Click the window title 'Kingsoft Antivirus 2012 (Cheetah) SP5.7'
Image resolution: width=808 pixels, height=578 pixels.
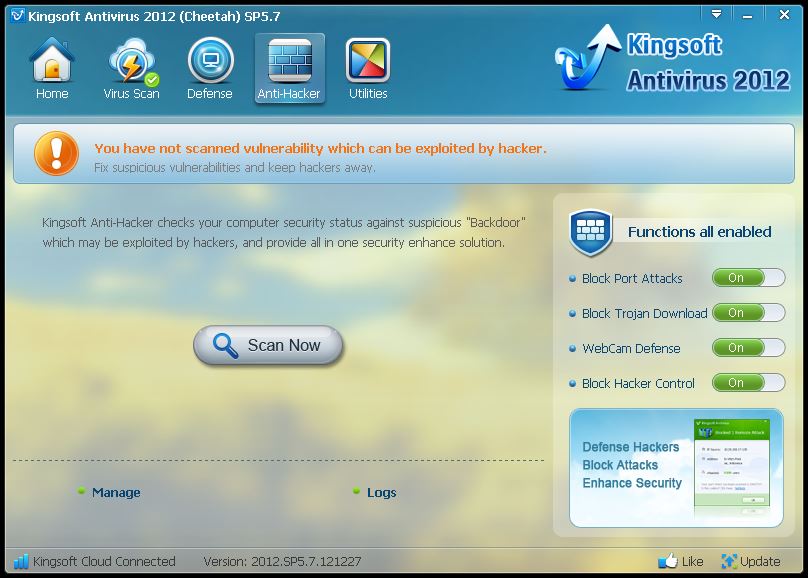pos(154,16)
